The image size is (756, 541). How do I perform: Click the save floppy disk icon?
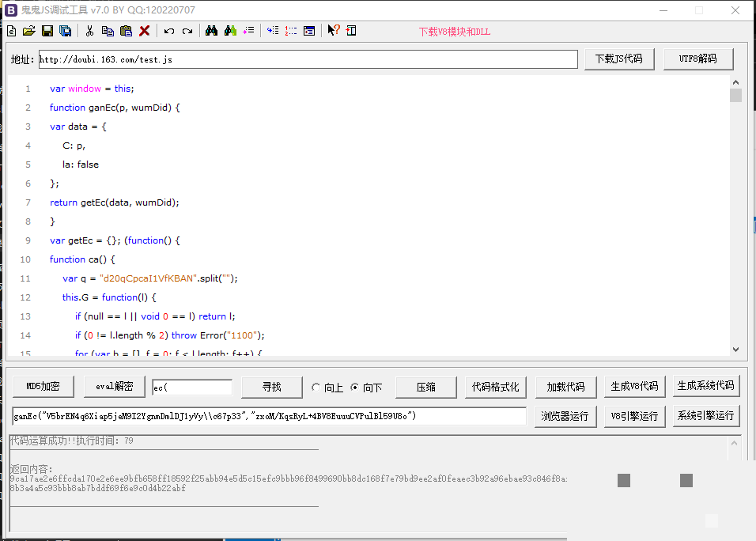[47, 31]
